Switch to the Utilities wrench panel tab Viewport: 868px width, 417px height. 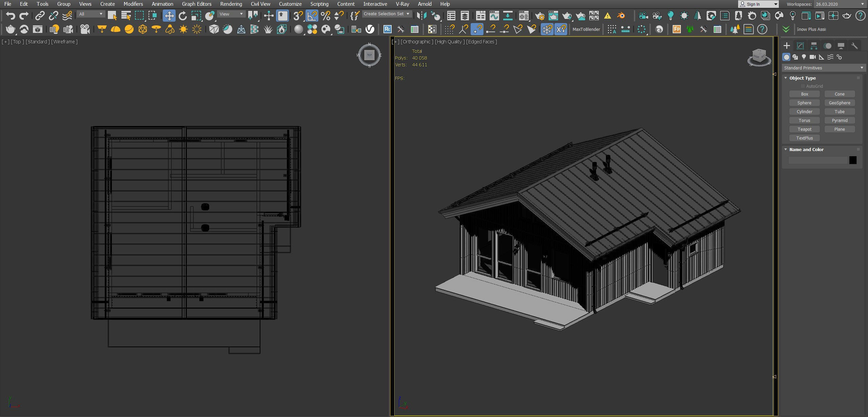[854, 46]
